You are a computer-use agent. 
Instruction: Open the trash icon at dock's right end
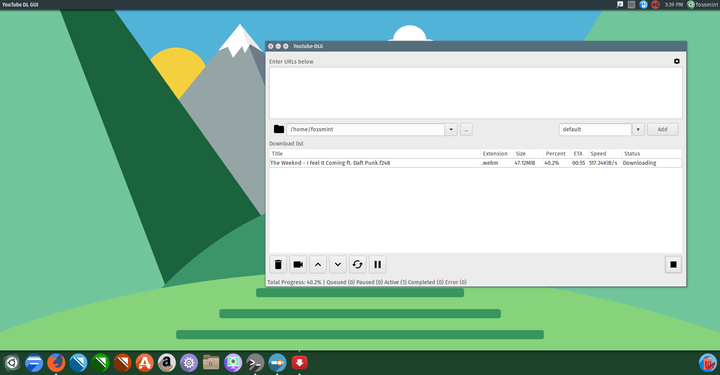(x=708, y=363)
